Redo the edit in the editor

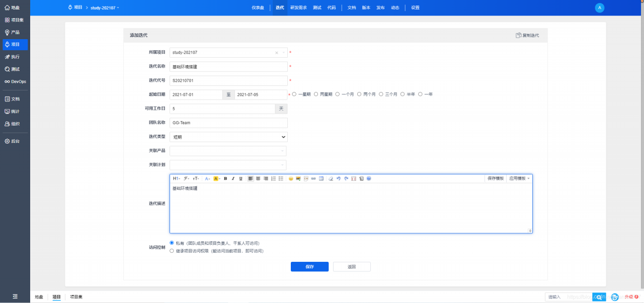[x=346, y=178]
